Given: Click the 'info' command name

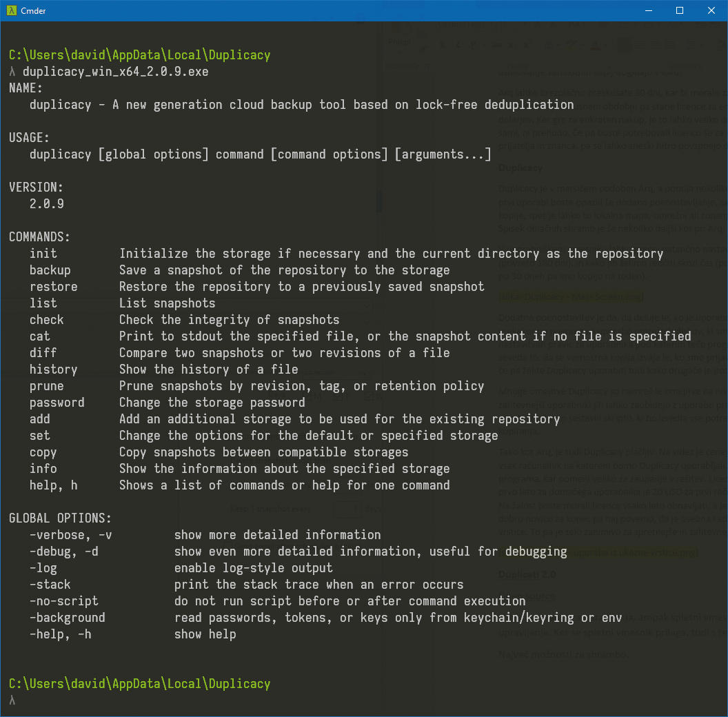Looking at the screenshot, I should click(x=43, y=469).
